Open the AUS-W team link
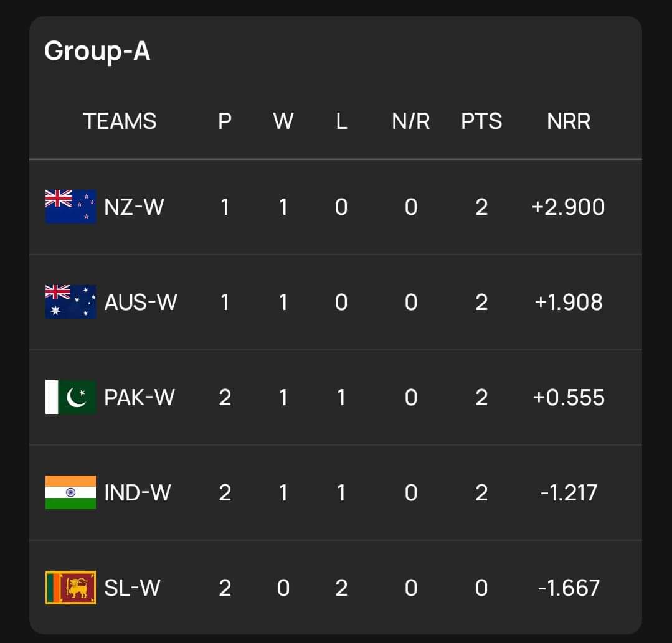Screen dimensions: 672x643 click(x=141, y=302)
